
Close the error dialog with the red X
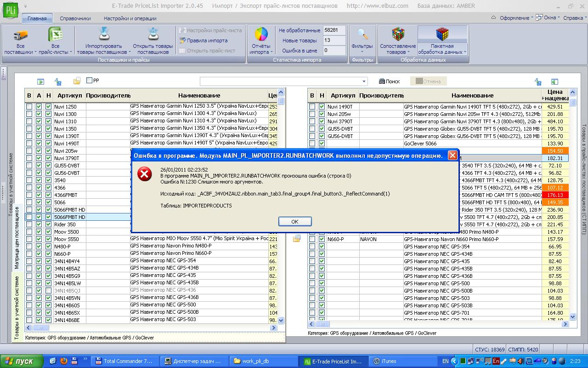[x=452, y=155]
